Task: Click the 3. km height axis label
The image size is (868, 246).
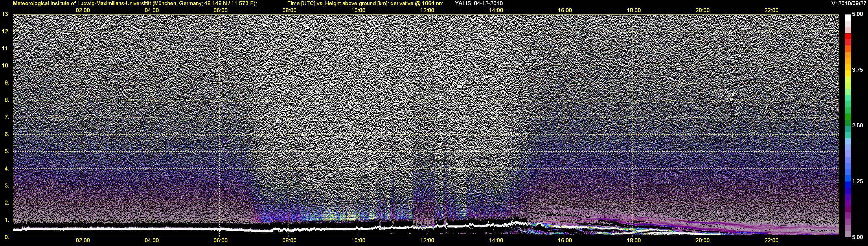Action: tap(7, 186)
